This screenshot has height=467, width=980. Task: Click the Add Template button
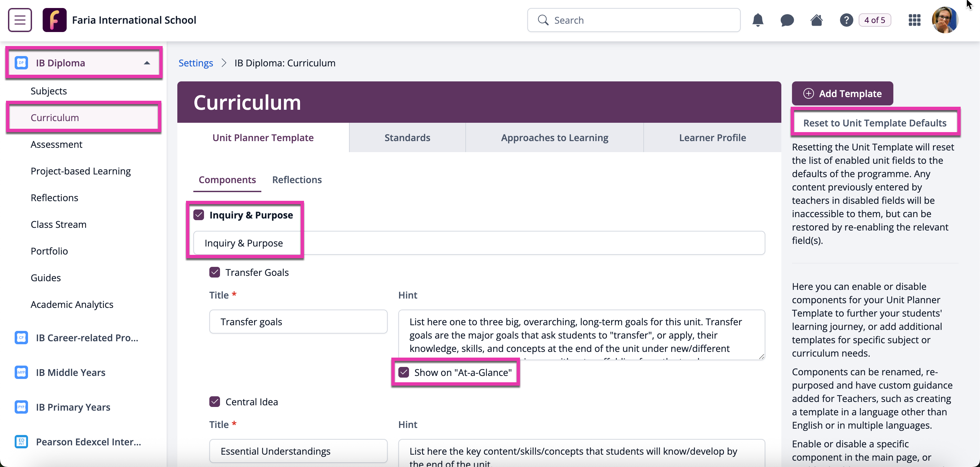point(842,94)
